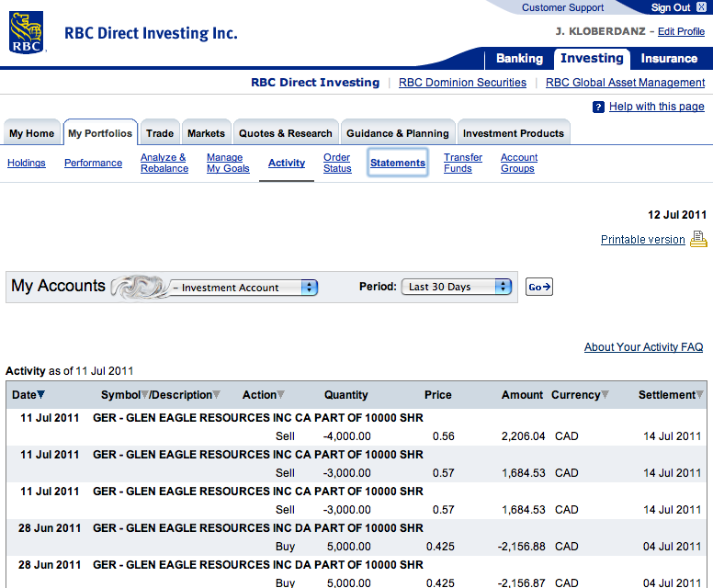Screen dimensions: 713x588
Task: Click the 12 Jul 2011 date text
Action: (x=677, y=215)
